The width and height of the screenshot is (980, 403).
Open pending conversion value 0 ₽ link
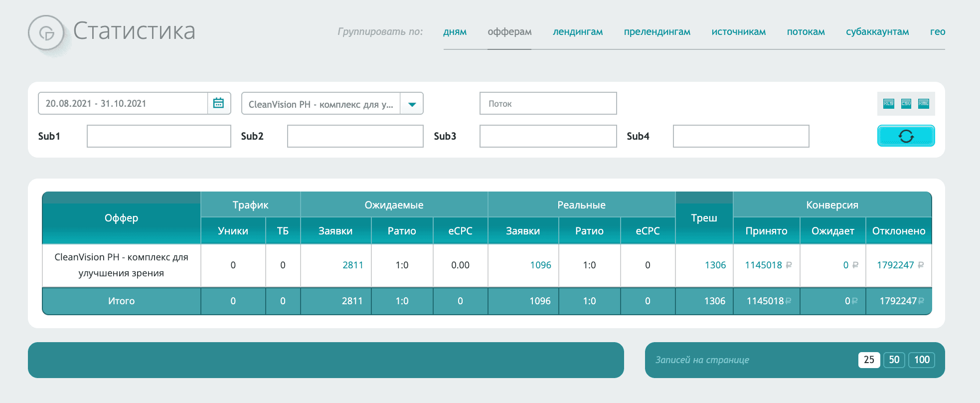pyautogui.click(x=850, y=265)
